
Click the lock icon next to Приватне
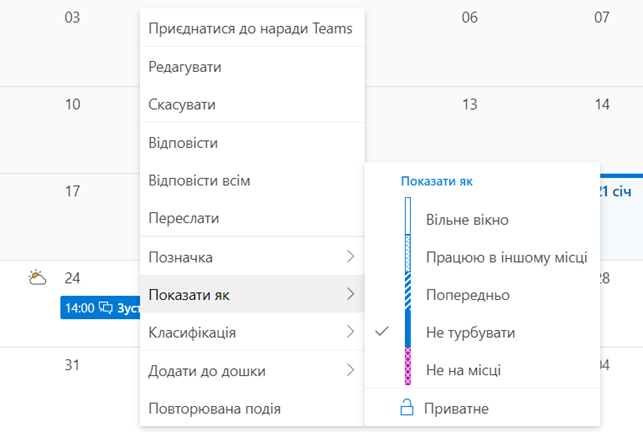click(406, 408)
